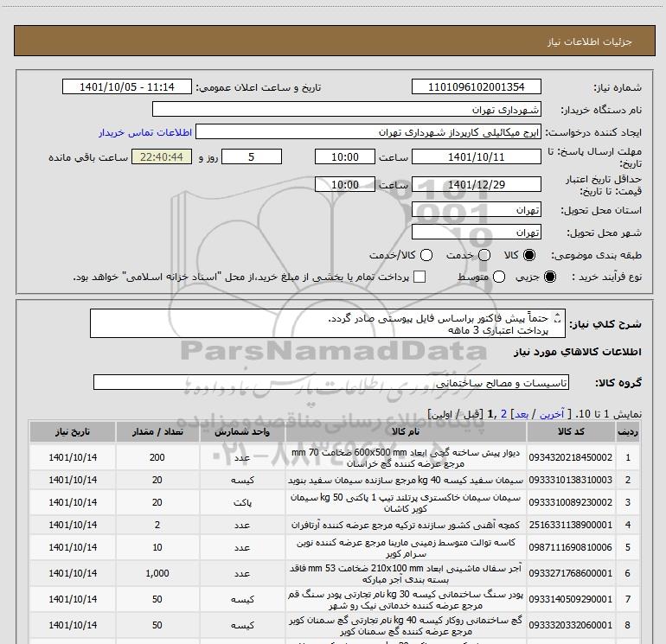Click the جزئیات اطلاعات نیاز page header
The image size is (666, 644).
(x=590, y=41)
